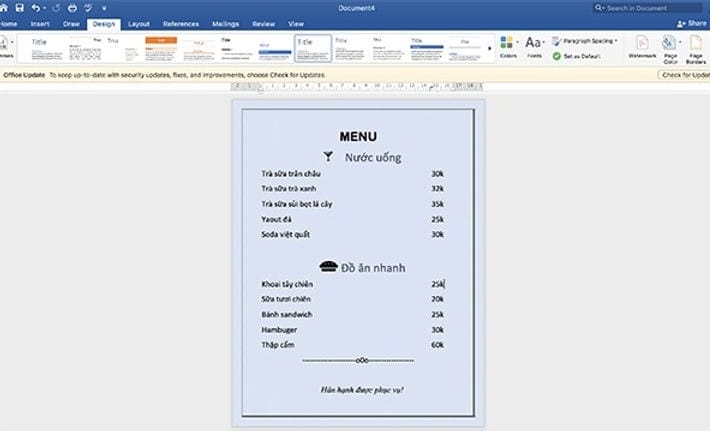Click the 60k price of Thập cẩm
The height and width of the screenshot is (431, 710).
(x=437, y=345)
